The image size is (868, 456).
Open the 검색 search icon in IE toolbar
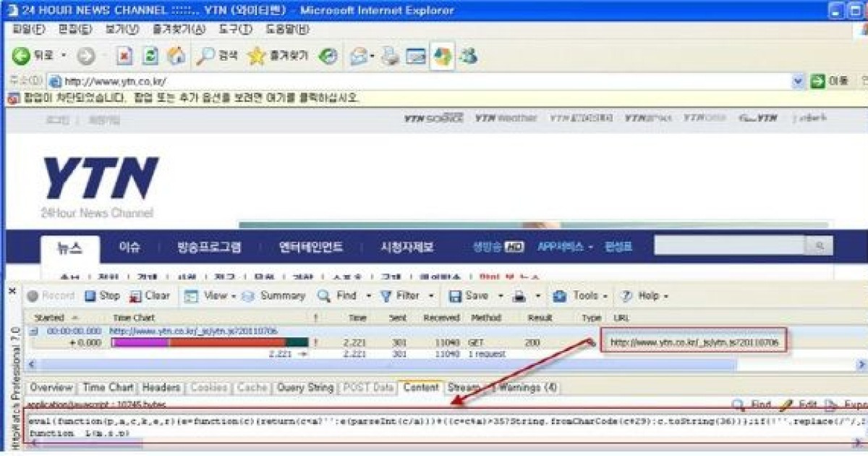pyautogui.click(x=210, y=56)
